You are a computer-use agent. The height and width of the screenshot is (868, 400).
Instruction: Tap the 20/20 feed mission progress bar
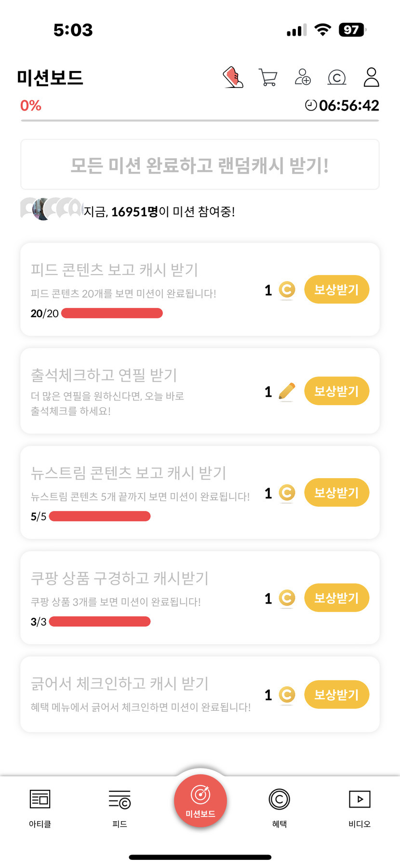[112, 314]
